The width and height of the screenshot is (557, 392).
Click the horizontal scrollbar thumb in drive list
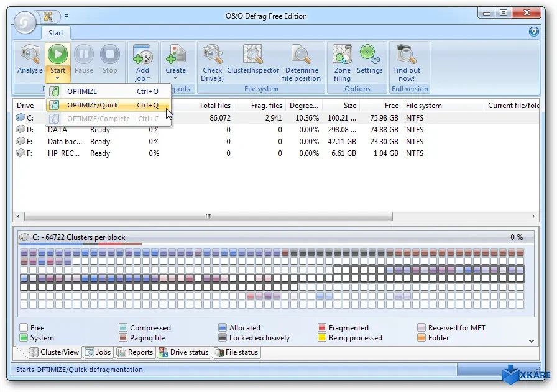[208, 216]
